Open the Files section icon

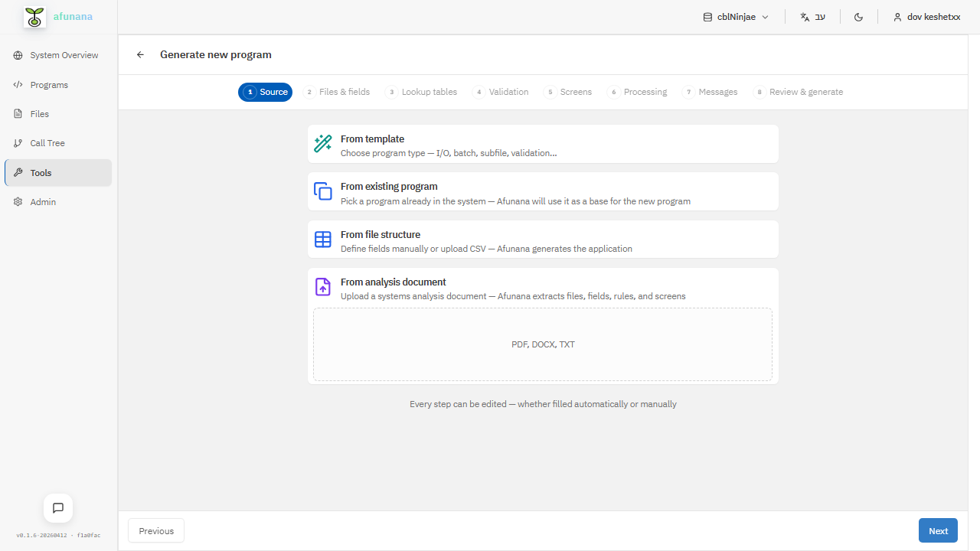point(18,113)
